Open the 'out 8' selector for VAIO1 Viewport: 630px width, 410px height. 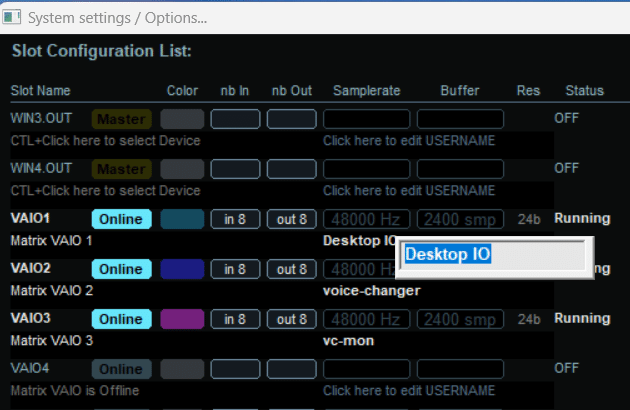292,219
